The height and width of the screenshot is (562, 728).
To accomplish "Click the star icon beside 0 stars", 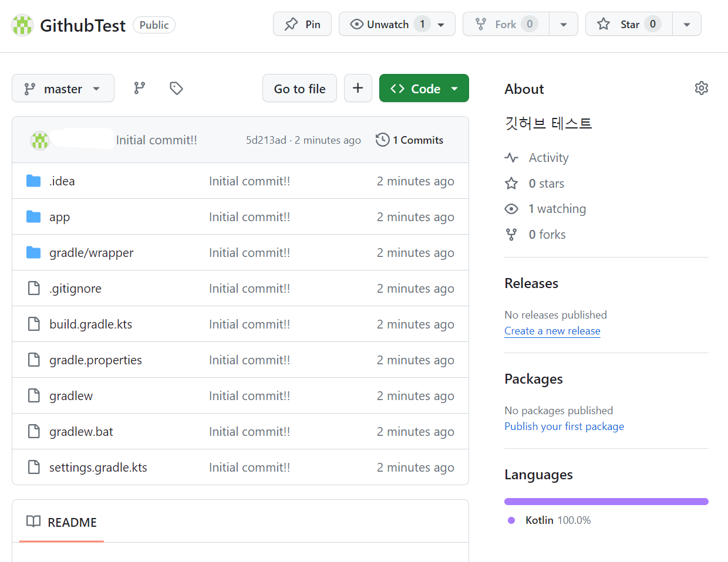I will point(511,184).
